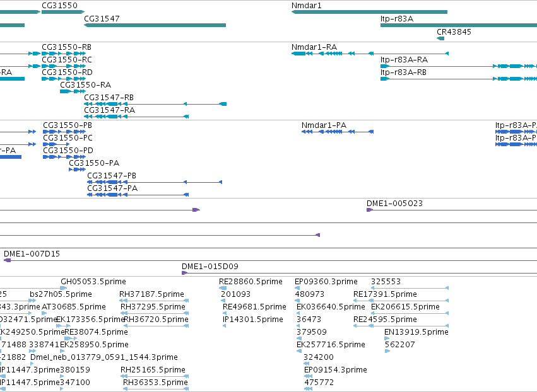The image size is (537, 392).
Task: Open EST label EK257716.5prime
Action: pos(331,345)
